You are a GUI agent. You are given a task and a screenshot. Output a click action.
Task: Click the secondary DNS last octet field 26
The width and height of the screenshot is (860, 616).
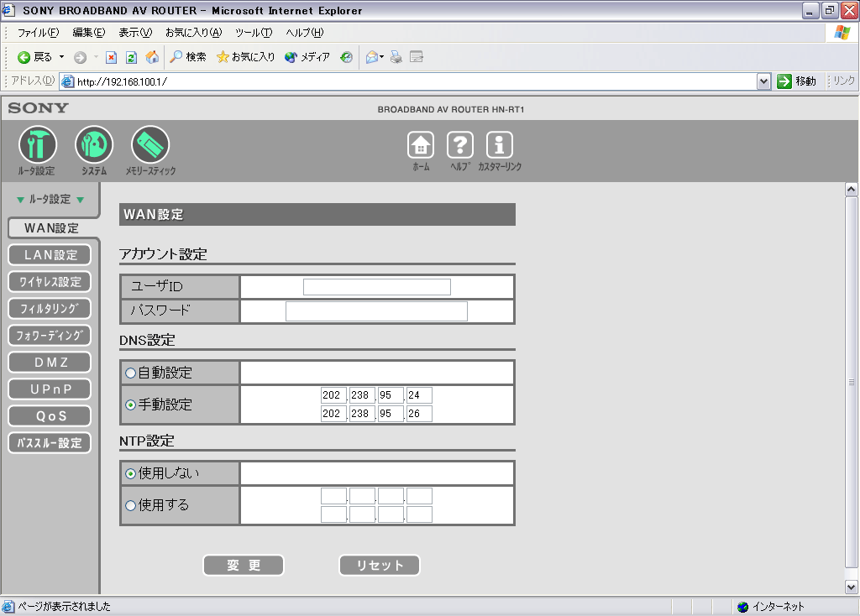click(x=419, y=414)
